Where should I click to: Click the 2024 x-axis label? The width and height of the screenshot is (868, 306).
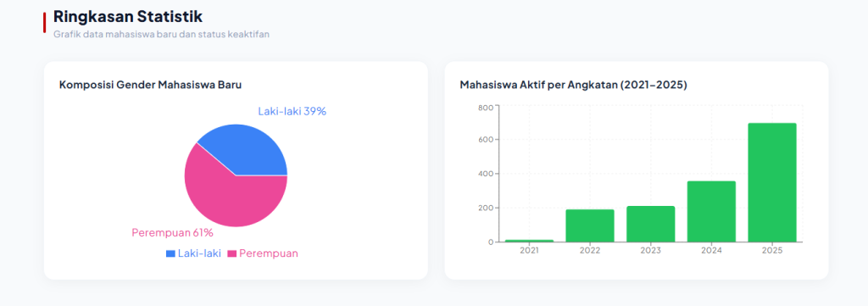click(x=711, y=251)
